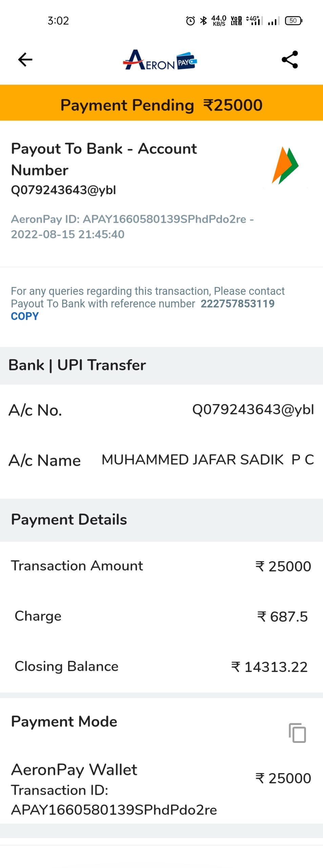Screen dimensions: 323x868
Task: Tap the AeronPay ID text line
Action: pyautogui.click(x=132, y=226)
